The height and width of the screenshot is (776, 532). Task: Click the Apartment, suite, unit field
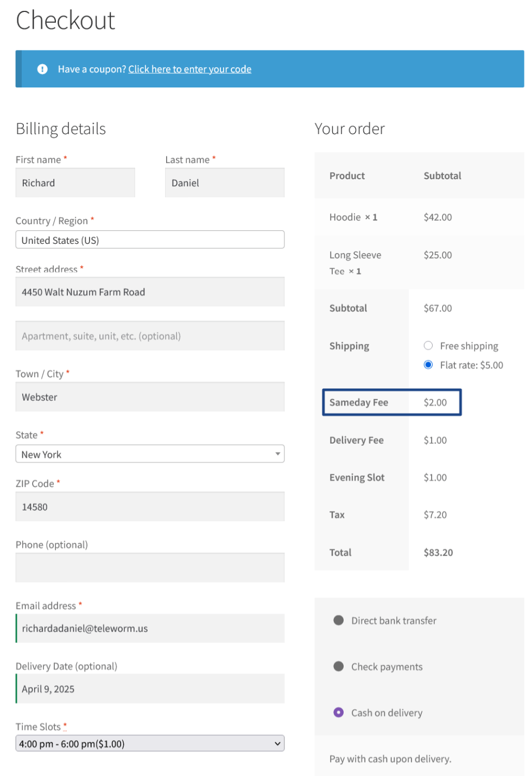[x=150, y=336]
